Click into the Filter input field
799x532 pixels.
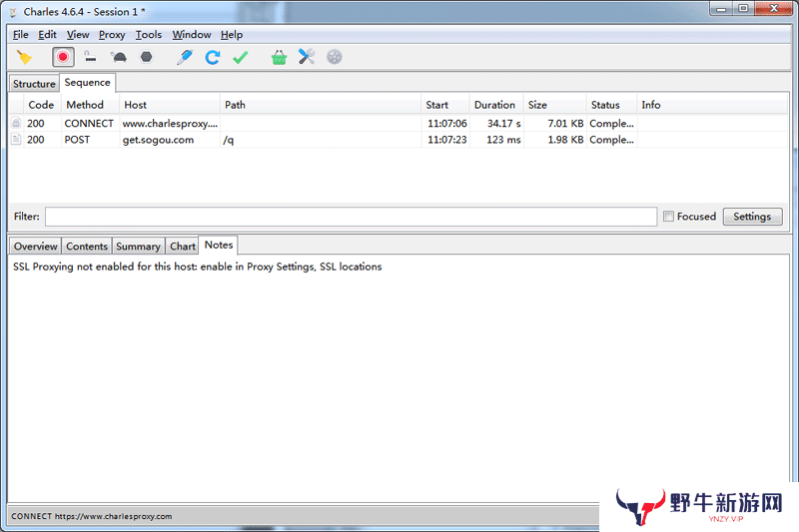coord(352,217)
